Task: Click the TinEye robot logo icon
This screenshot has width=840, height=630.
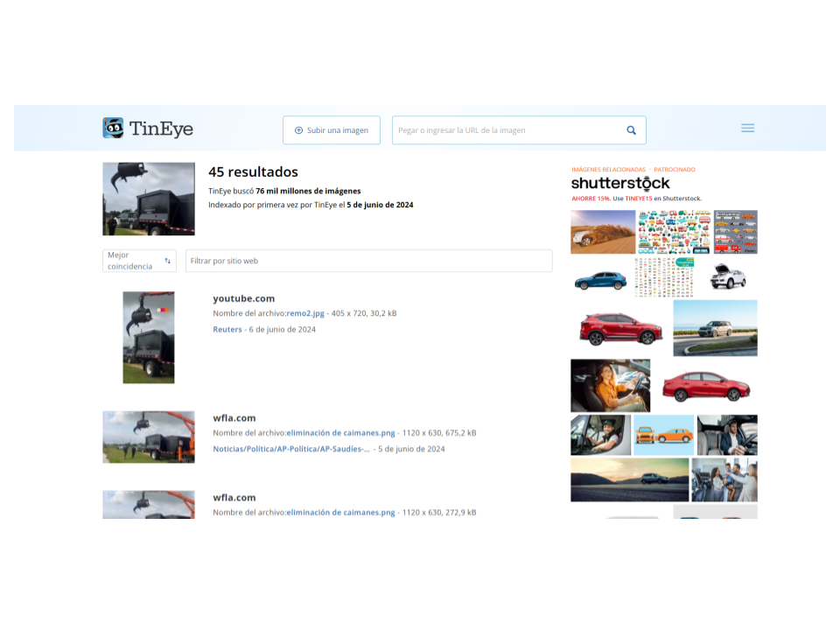Action: tap(113, 128)
